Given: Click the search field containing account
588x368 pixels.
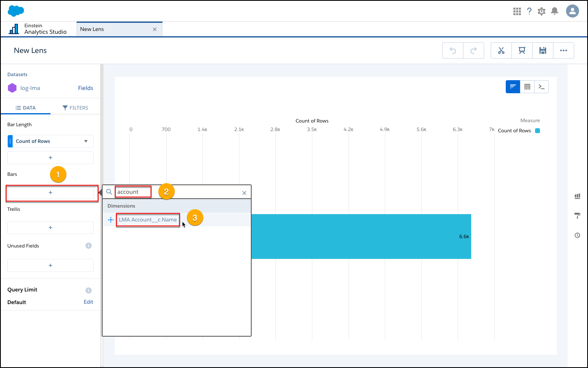Looking at the screenshot, I should [178, 192].
